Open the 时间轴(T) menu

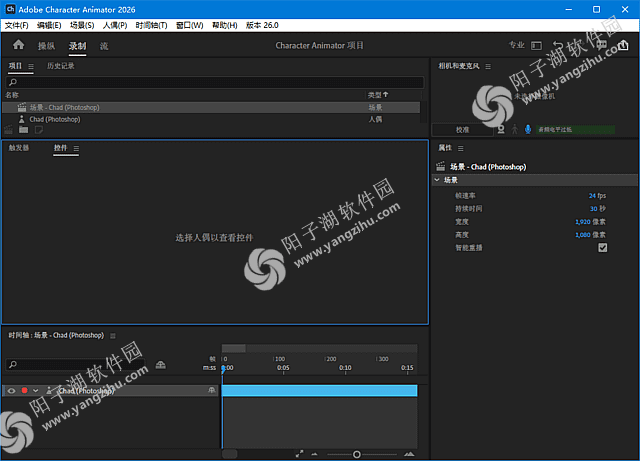point(151,25)
